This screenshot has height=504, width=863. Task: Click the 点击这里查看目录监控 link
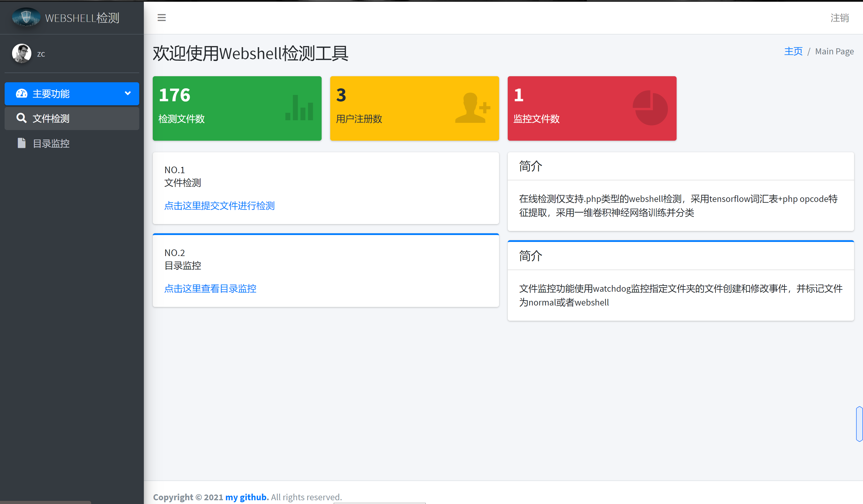tap(210, 288)
